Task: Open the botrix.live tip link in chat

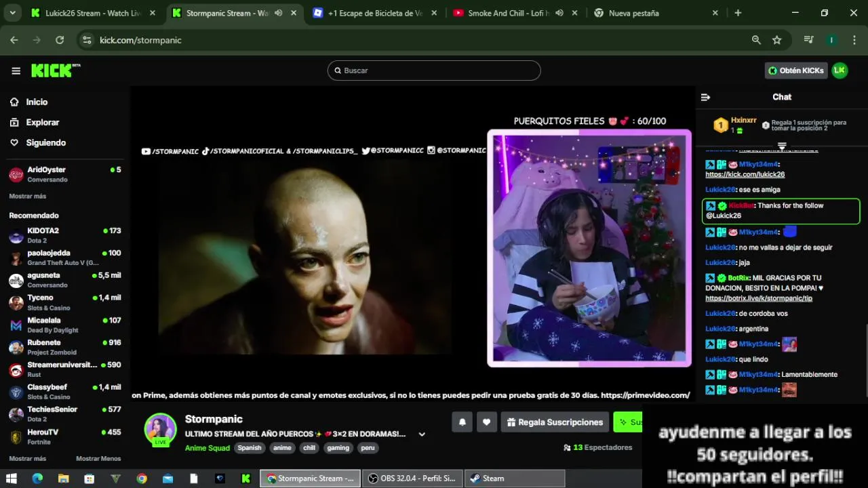Action: 759,298
